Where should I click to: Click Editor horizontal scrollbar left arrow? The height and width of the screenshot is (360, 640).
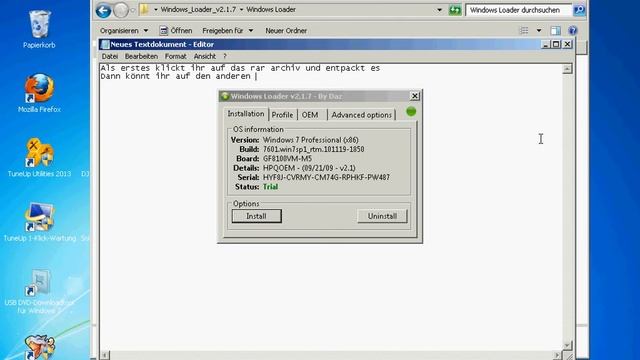pos(104,355)
